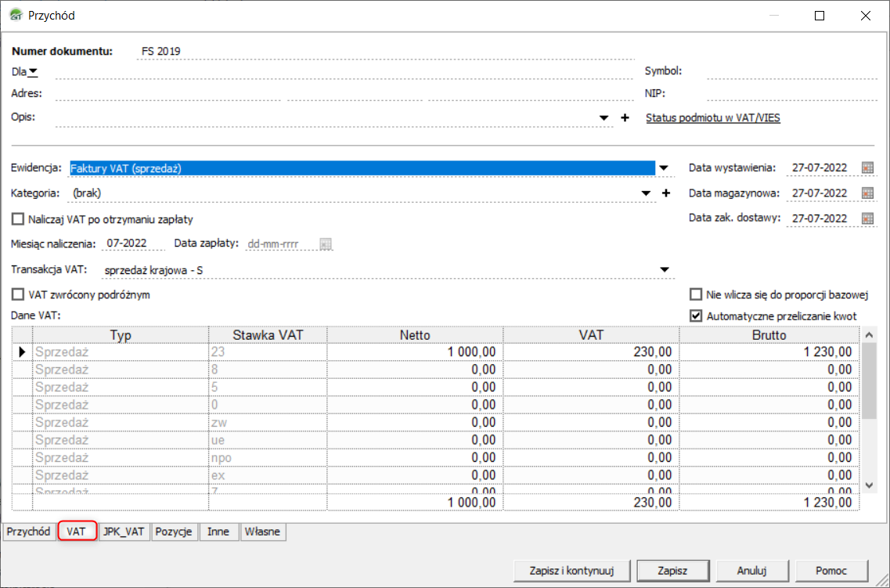Click the VAT column header in table
The height and width of the screenshot is (588, 890).
(591, 335)
